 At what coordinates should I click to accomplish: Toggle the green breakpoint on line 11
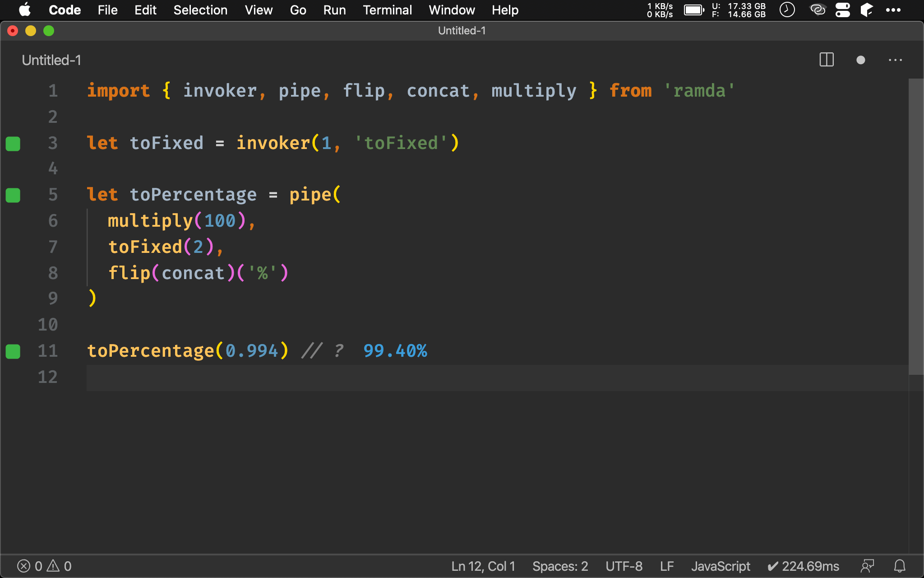point(14,351)
